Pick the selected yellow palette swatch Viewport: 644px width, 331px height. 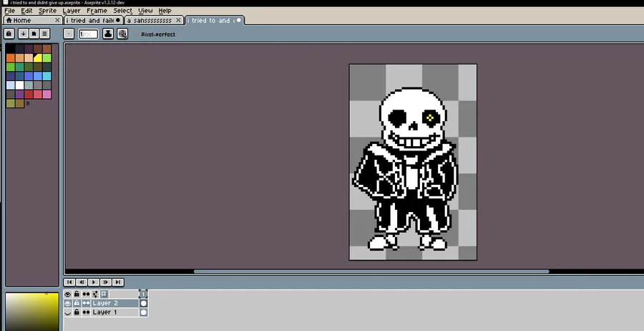coord(38,58)
